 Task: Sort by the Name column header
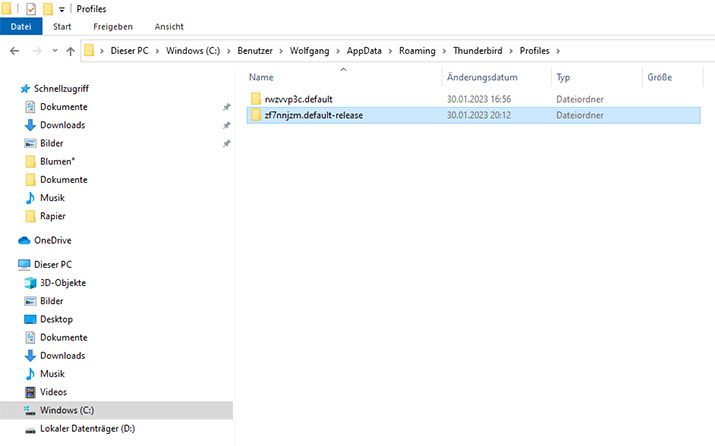tap(261, 77)
